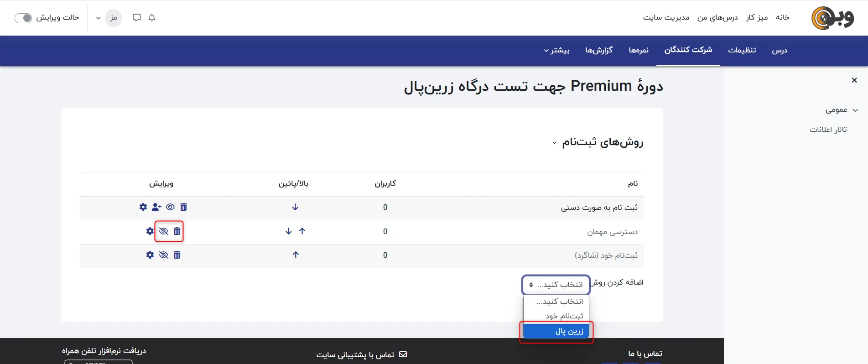Move guest access method up with arrow
This screenshot has width=868, height=364.
pyautogui.click(x=302, y=231)
